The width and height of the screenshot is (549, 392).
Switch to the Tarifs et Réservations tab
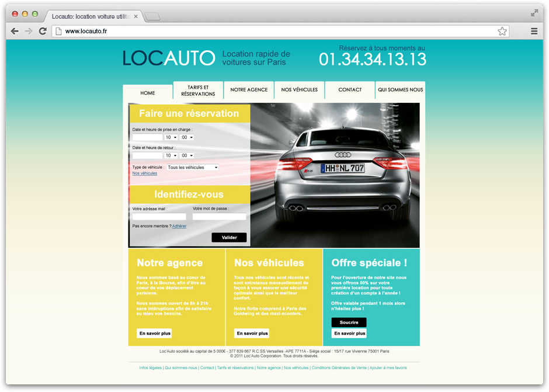tap(198, 91)
